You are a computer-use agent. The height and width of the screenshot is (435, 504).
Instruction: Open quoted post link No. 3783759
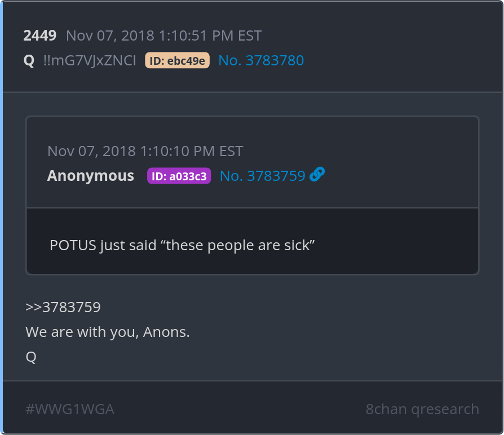[262, 176]
